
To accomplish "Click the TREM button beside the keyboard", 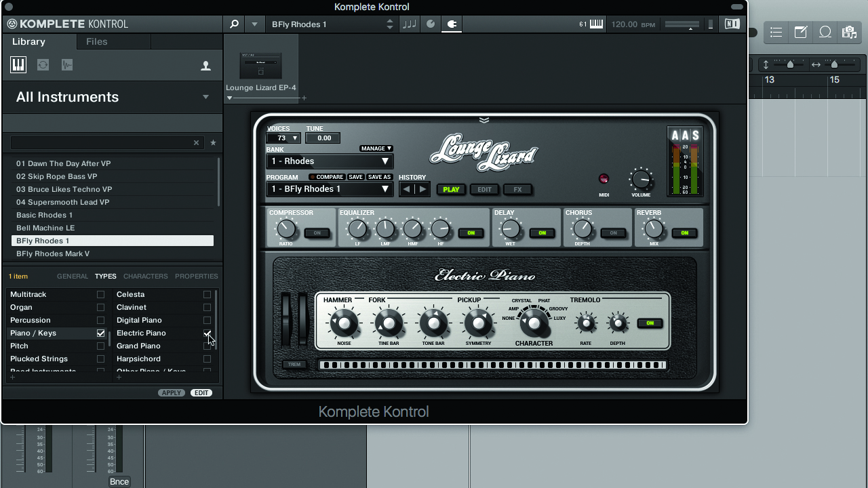I will (294, 365).
